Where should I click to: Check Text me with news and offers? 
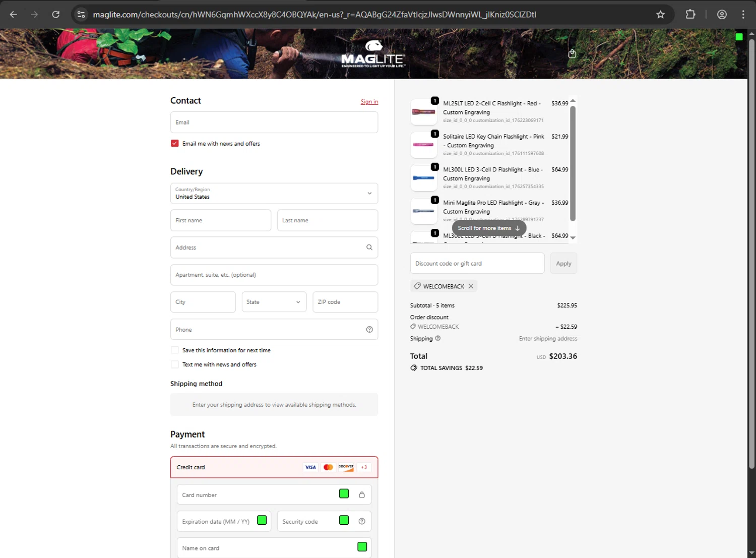click(175, 364)
